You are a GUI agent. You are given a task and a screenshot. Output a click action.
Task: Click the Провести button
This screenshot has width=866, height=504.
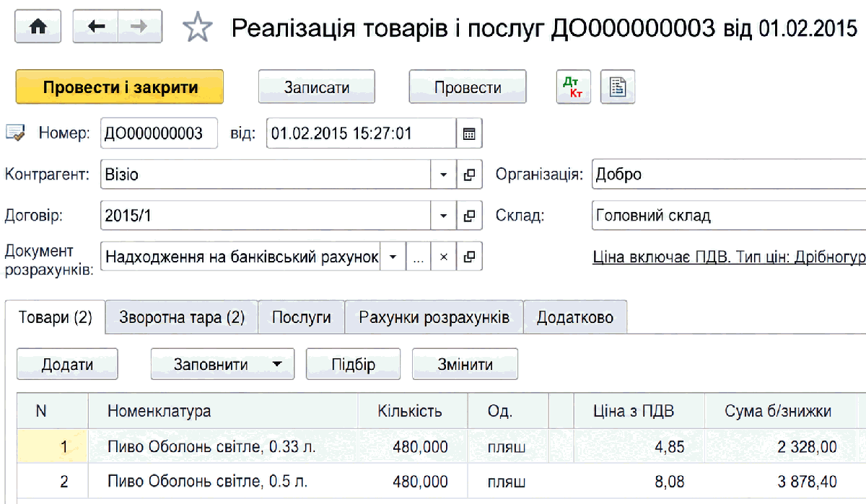coord(468,87)
